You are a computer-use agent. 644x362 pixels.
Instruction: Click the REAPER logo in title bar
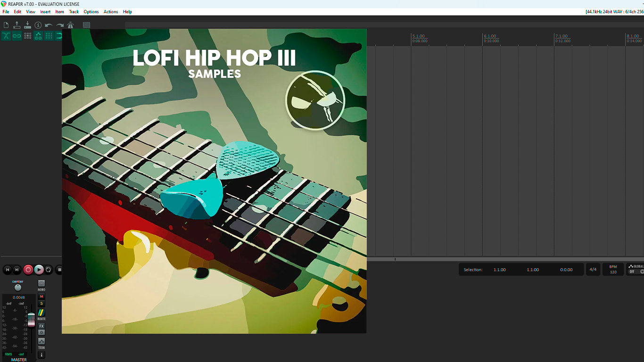pos(4,4)
